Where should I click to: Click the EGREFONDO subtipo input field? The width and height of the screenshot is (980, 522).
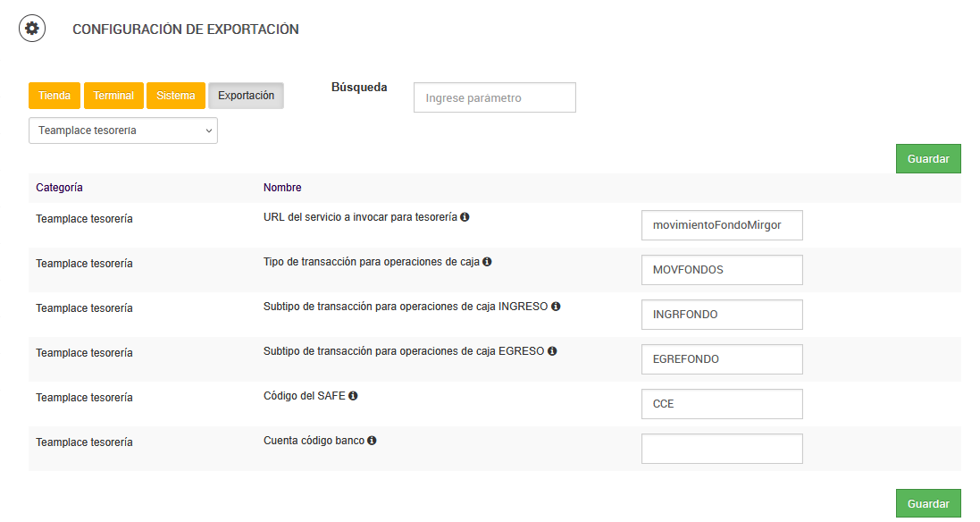pos(722,359)
